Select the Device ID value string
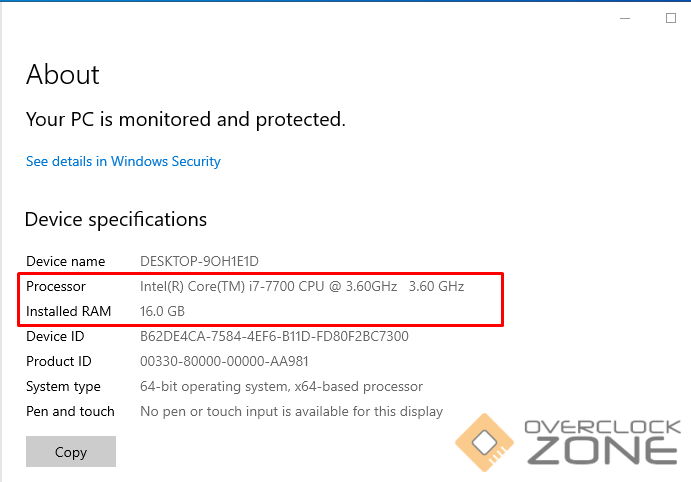691x482 pixels. coord(274,336)
